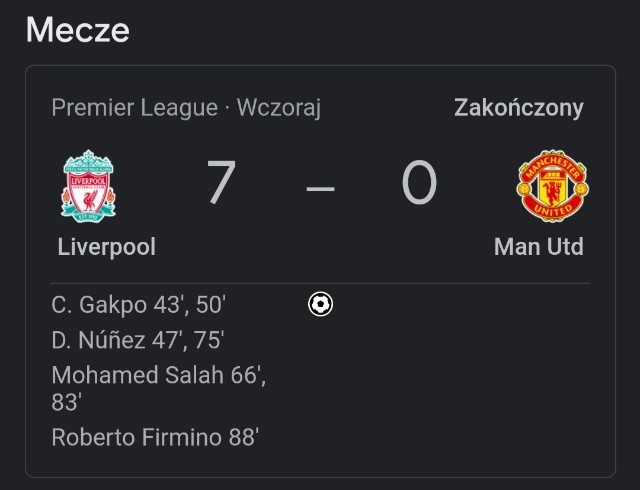This screenshot has width=640, height=490.
Task: Open the Premier League competition label
Action: click(134, 108)
